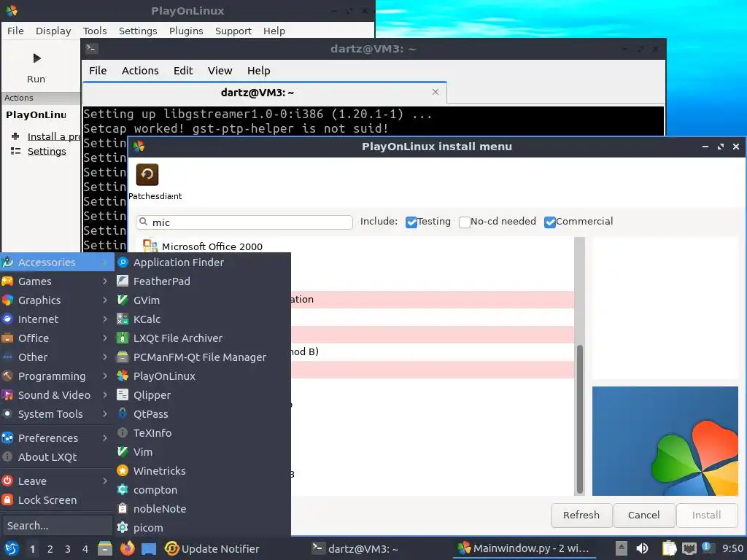Expand the Leave submenu
The image size is (747, 560).
56,481
